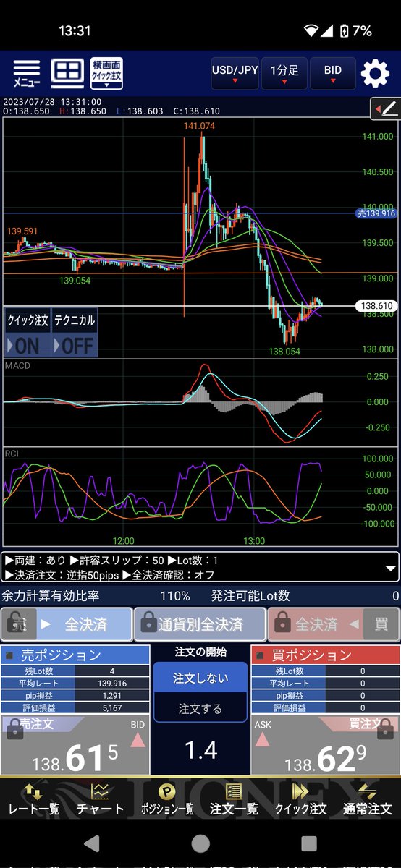Tap the 139.054 chart price label
The width and height of the screenshot is (401, 868).
75,281
